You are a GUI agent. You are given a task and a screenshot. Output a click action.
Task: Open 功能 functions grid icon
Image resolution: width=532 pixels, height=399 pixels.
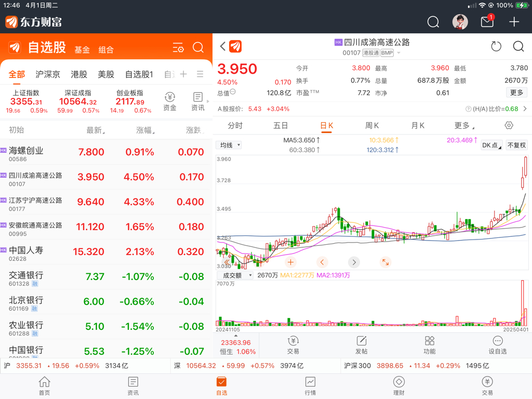[430, 345]
